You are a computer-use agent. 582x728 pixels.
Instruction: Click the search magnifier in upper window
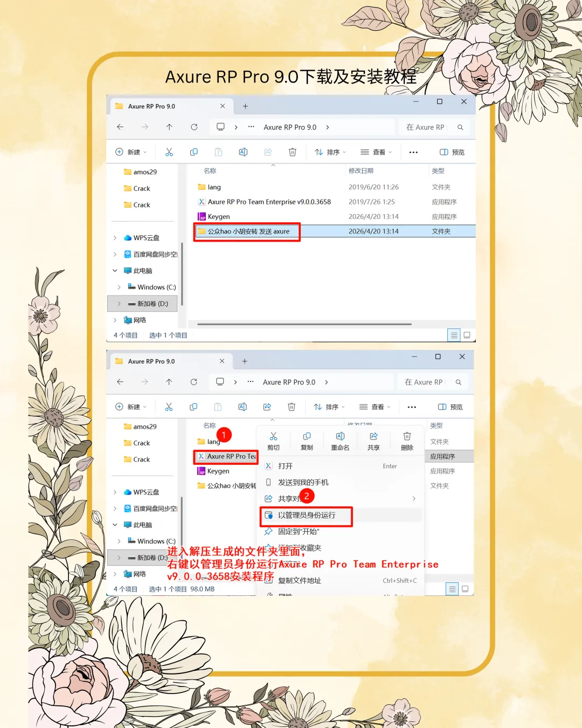(x=460, y=127)
